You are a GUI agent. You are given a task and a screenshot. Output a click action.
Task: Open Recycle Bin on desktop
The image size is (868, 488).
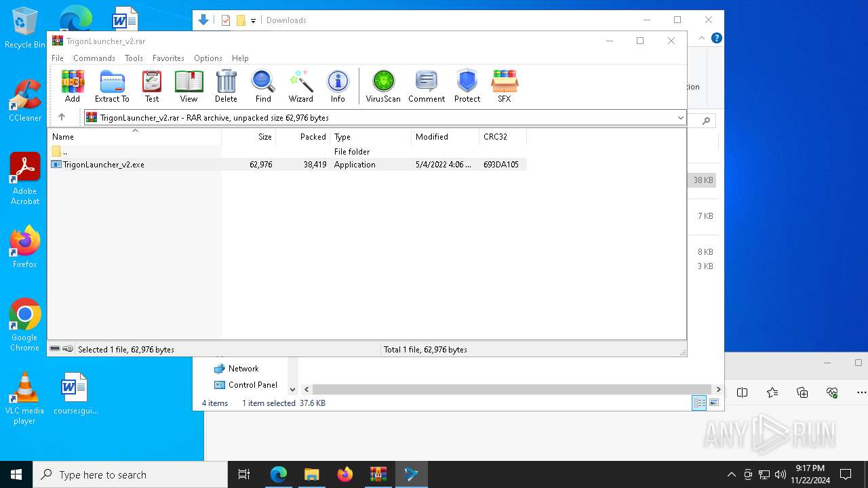(24, 28)
